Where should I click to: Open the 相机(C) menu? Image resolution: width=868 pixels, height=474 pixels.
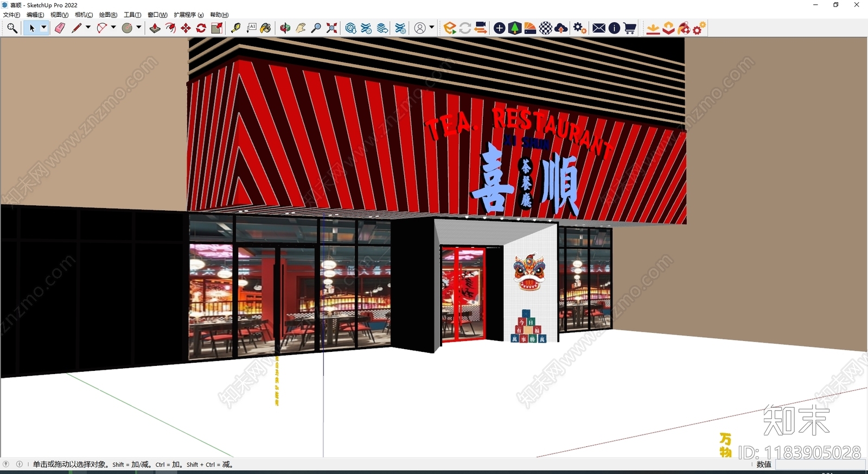[84, 15]
